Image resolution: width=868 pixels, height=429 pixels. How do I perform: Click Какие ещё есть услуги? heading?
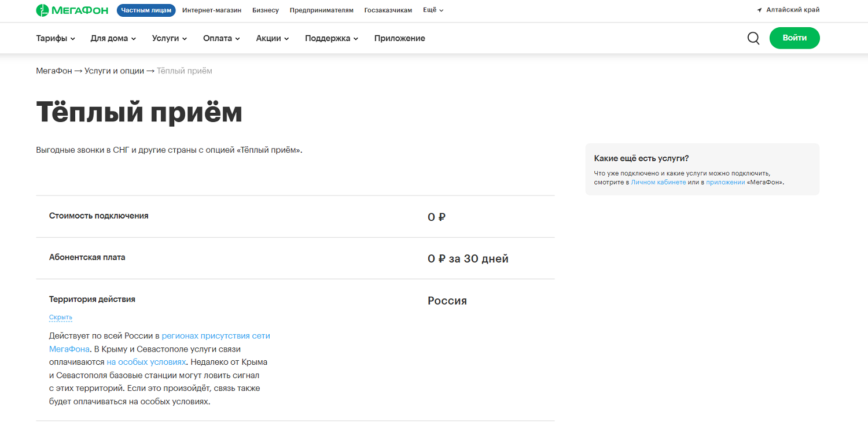[x=642, y=158]
